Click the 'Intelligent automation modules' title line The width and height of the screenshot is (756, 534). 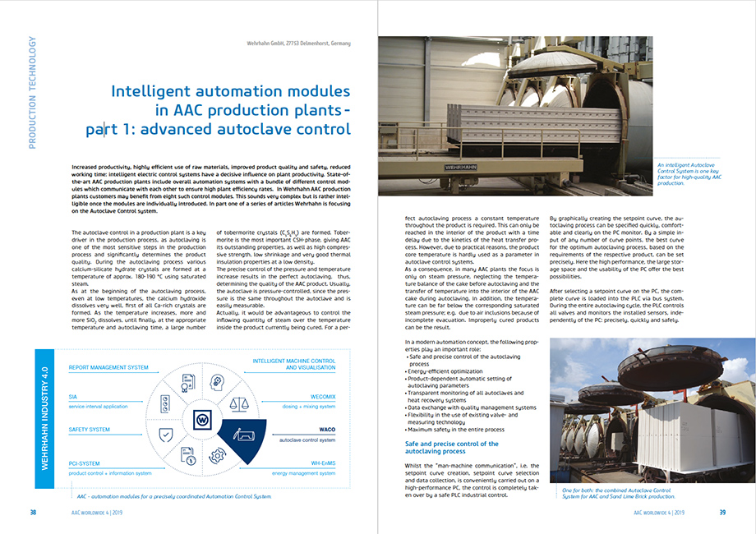(230, 91)
